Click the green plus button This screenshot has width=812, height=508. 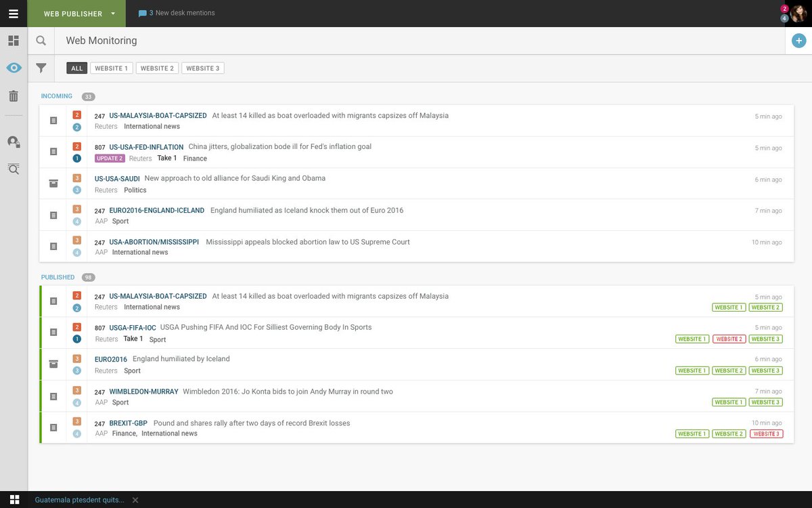coord(798,40)
